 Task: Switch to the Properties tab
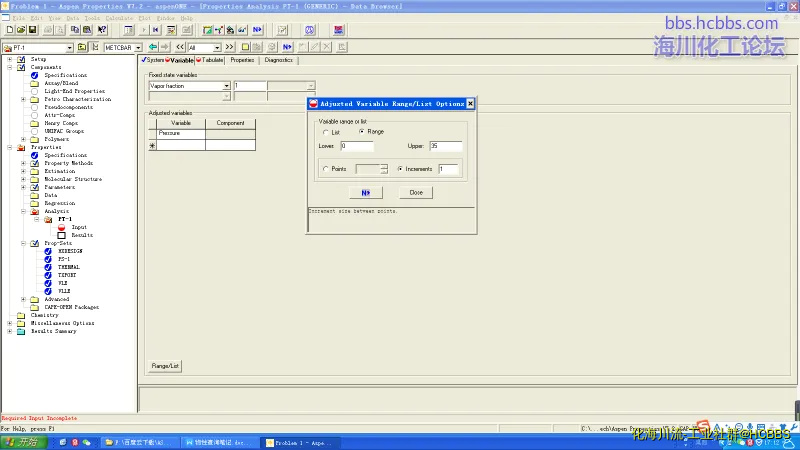[242, 60]
